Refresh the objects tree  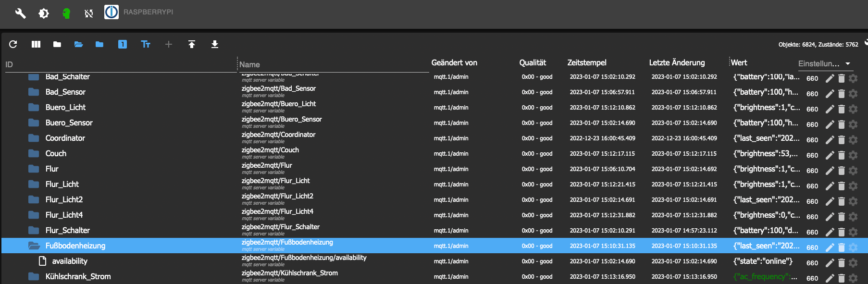click(x=13, y=44)
